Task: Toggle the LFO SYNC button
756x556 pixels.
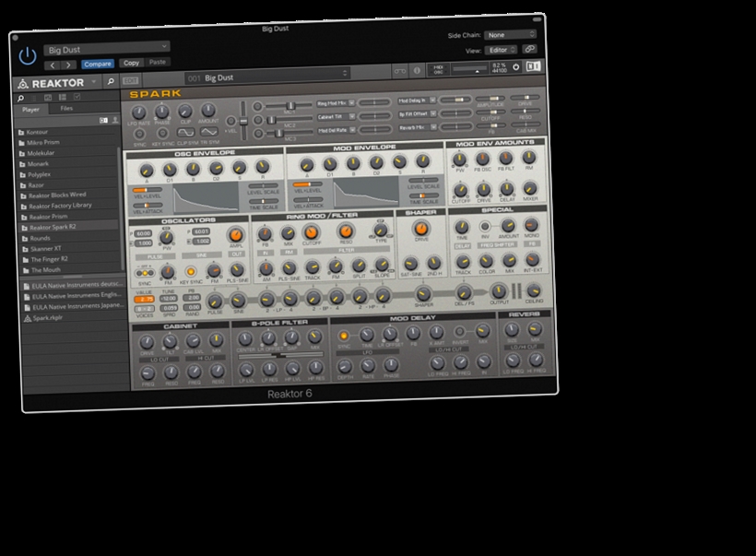Action: click(x=139, y=134)
